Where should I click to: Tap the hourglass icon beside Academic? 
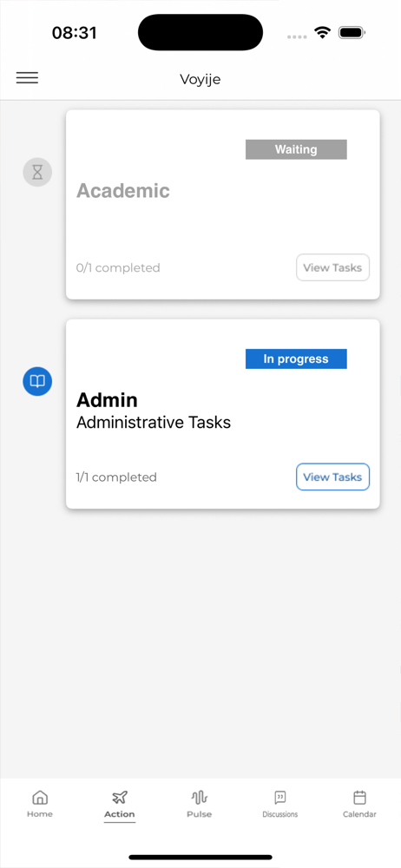point(37,172)
